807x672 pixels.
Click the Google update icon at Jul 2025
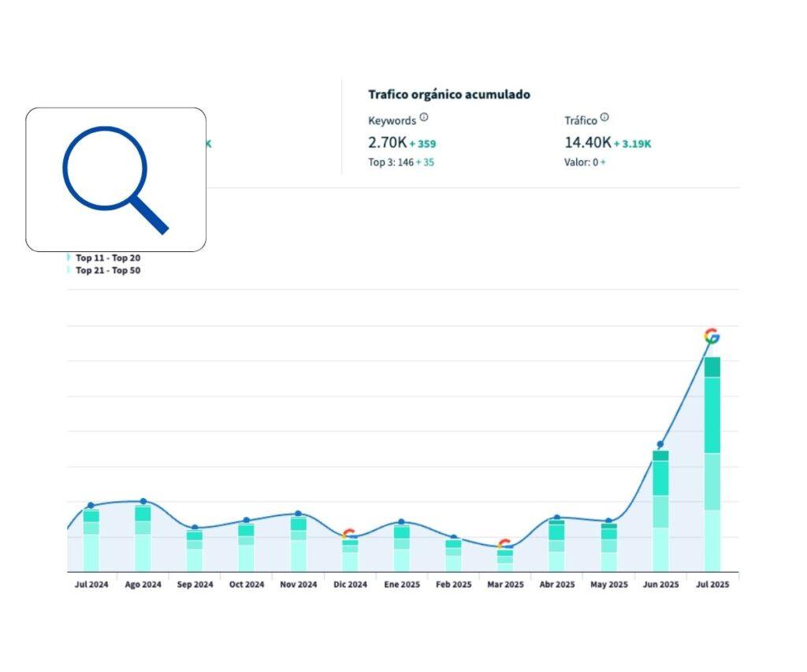click(712, 336)
